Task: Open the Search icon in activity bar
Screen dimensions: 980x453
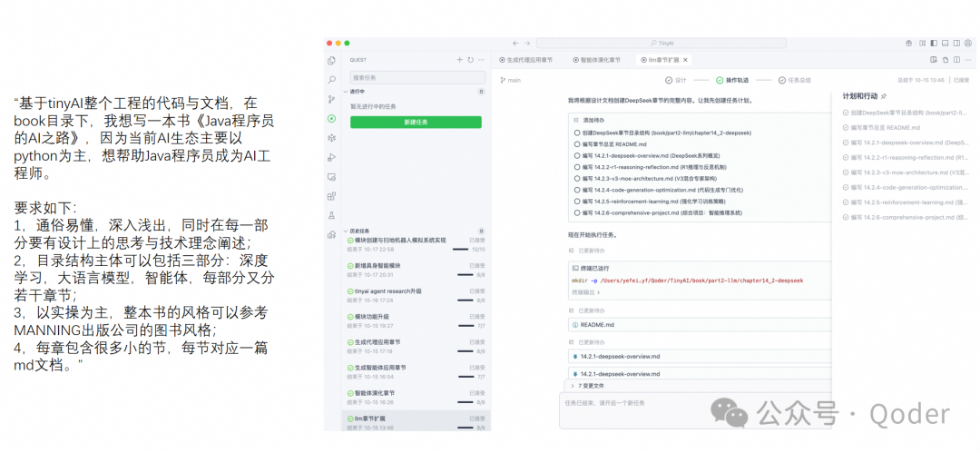Action: [331, 80]
